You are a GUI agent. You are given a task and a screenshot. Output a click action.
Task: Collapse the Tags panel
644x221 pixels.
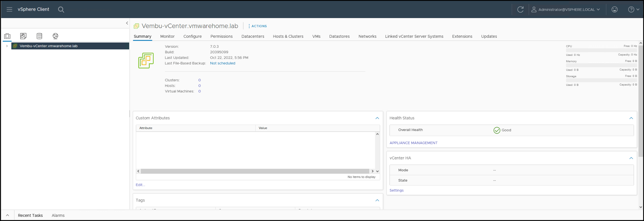[377, 200]
